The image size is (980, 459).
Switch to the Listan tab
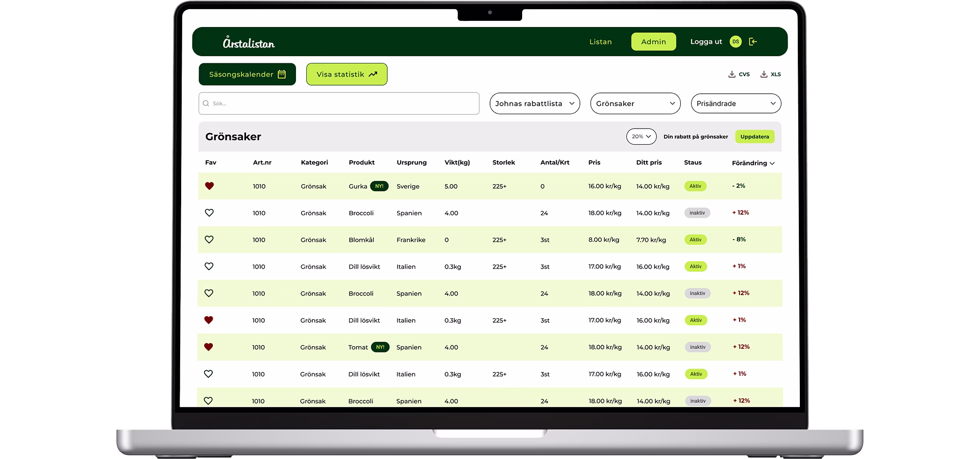pos(600,42)
